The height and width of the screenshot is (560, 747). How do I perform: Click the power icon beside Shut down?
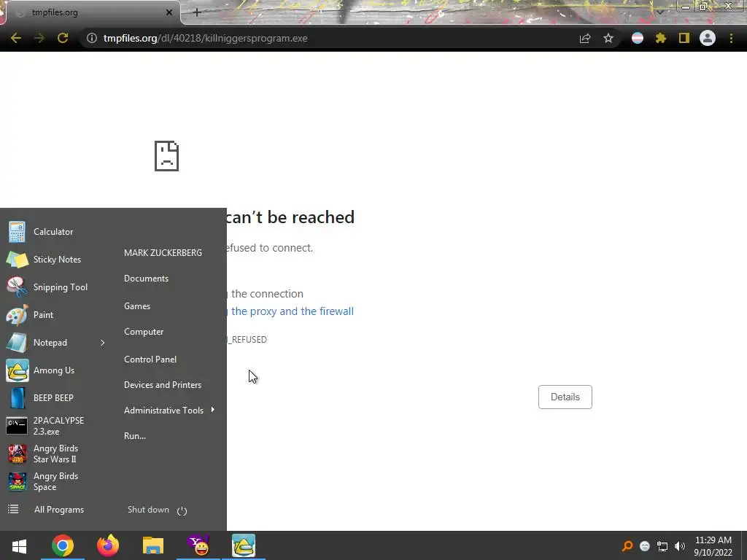(x=182, y=510)
